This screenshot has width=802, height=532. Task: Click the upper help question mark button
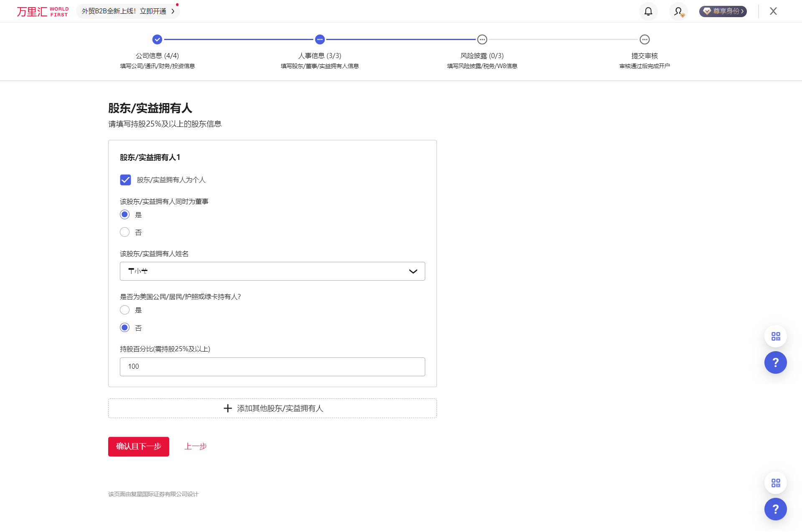coord(776,362)
